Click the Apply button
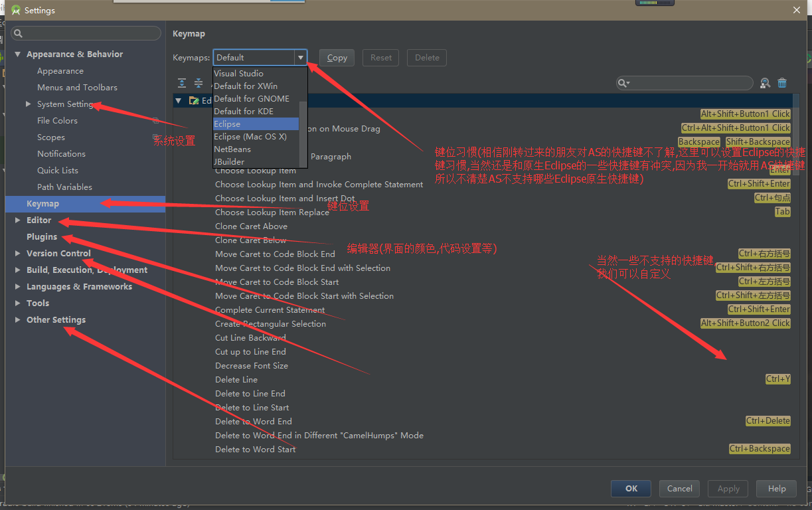Screen dimensions: 812x510 pos(728,488)
